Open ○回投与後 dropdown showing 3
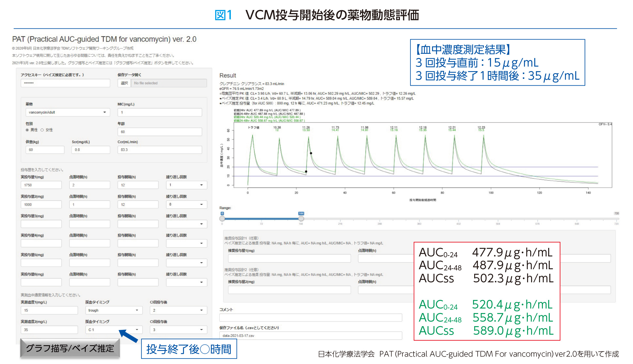633x364 pixels. (178, 330)
